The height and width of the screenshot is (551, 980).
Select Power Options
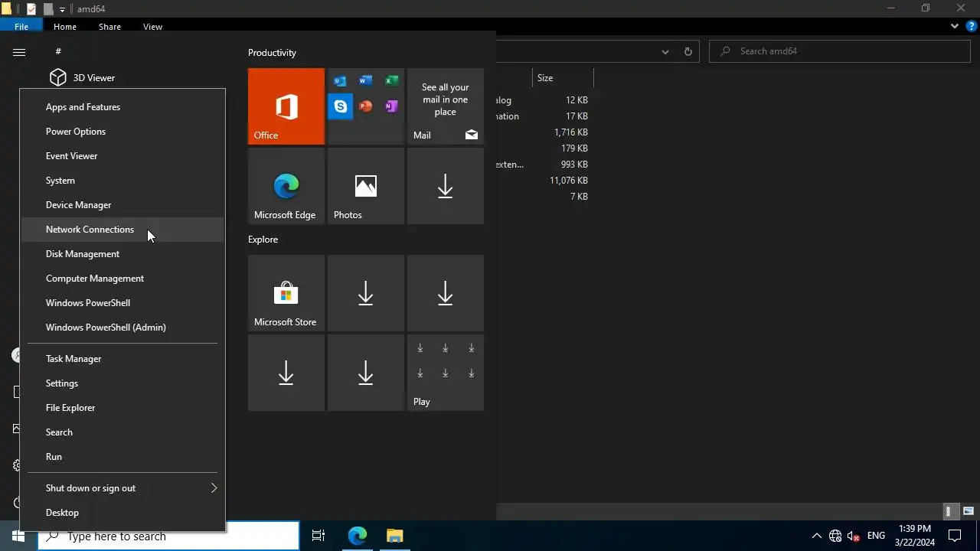[x=122, y=132]
